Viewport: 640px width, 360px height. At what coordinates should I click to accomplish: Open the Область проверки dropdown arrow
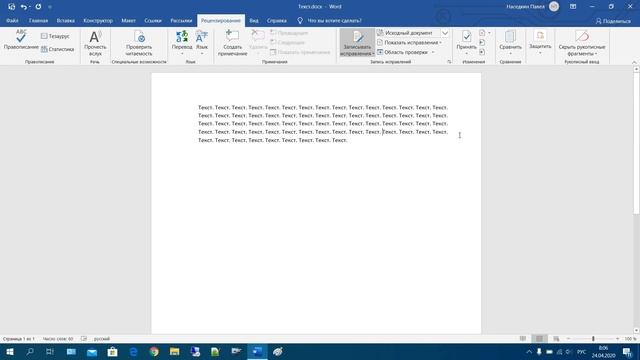point(433,52)
